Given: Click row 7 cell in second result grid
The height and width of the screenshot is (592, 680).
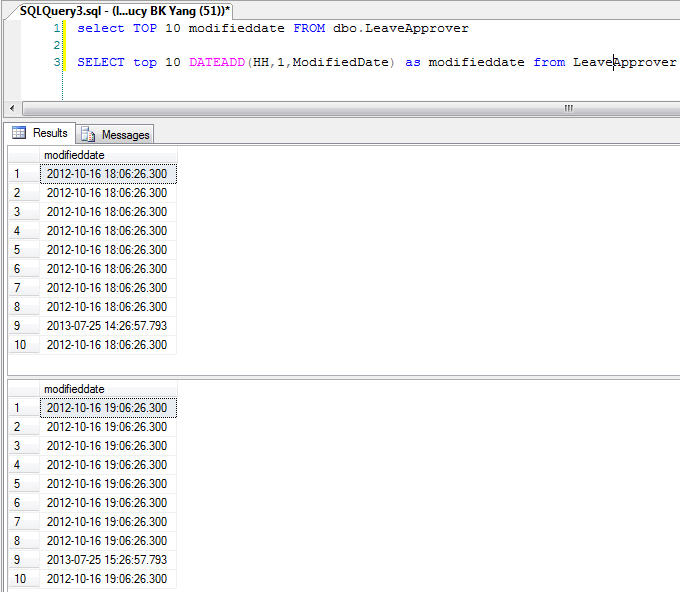Looking at the screenshot, I should [x=108, y=522].
